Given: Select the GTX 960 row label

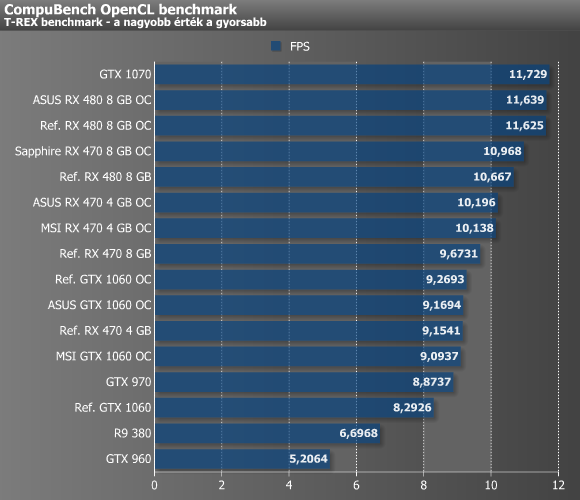Looking at the screenshot, I should [x=129, y=459].
